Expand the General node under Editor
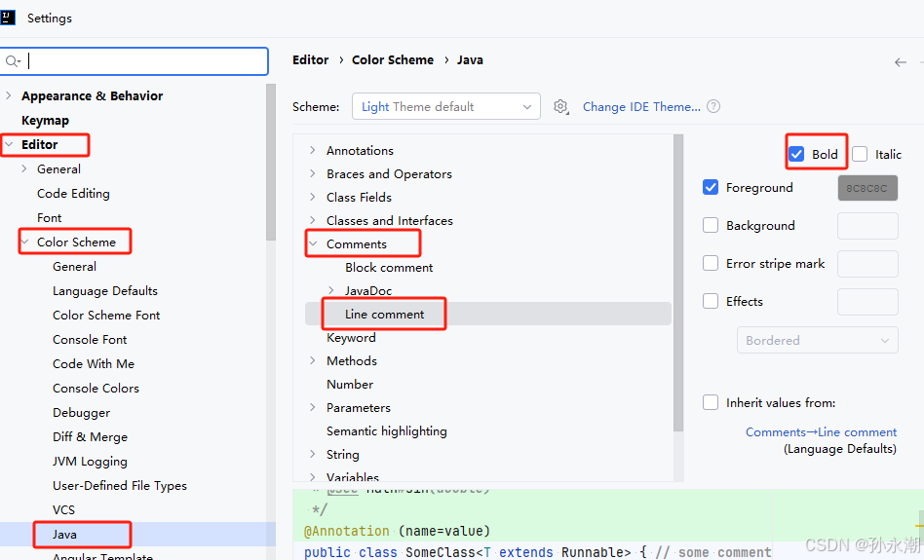Viewport: 924px width, 560px height. pyautogui.click(x=24, y=169)
